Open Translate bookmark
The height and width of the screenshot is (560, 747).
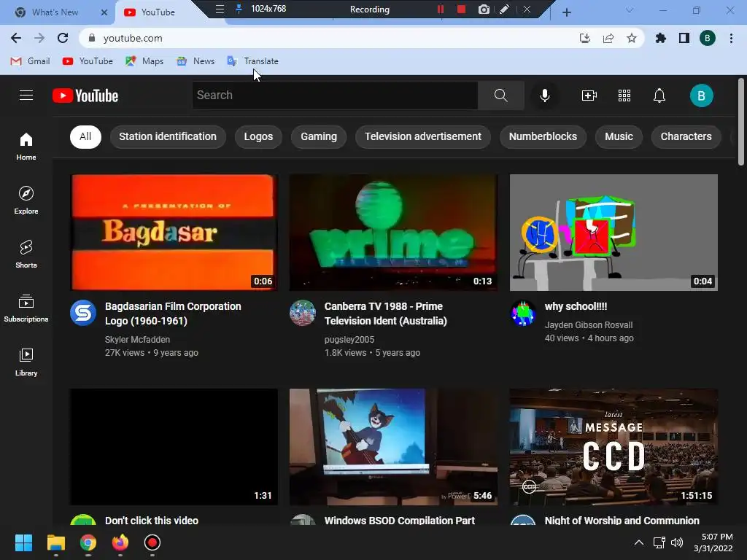(x=253, y=61)
